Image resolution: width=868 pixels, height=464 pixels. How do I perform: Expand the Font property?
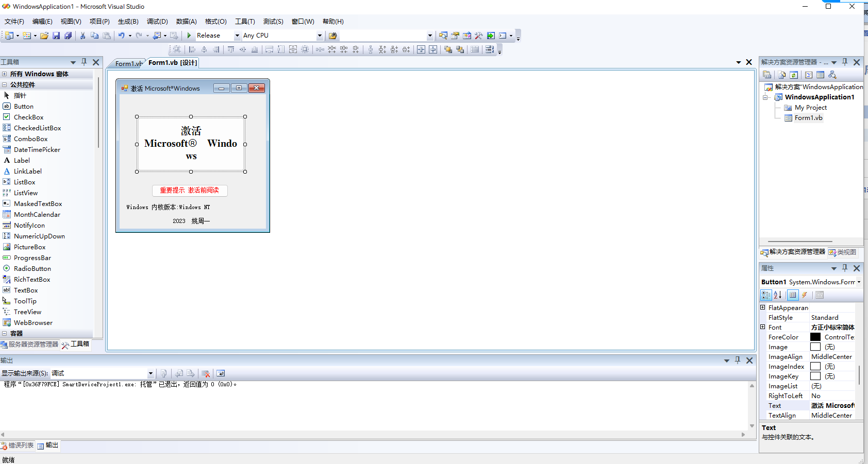pos(763,327)
